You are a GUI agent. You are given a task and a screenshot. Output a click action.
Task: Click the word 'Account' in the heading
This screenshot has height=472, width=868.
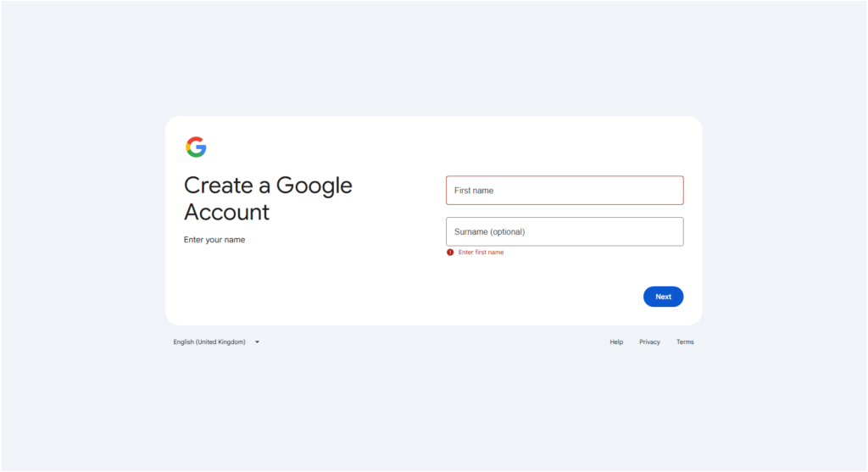(226, 212)
